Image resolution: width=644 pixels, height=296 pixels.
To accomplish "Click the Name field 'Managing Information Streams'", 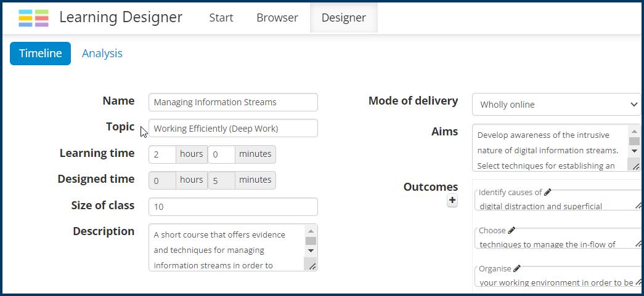I will [233, 102].
